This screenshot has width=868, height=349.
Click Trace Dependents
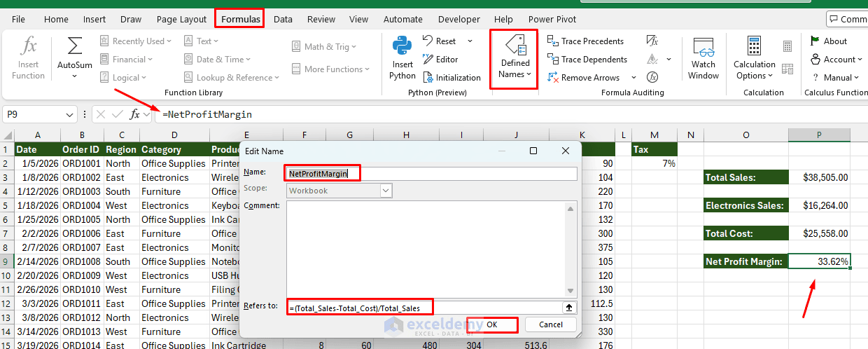(587, 60)
